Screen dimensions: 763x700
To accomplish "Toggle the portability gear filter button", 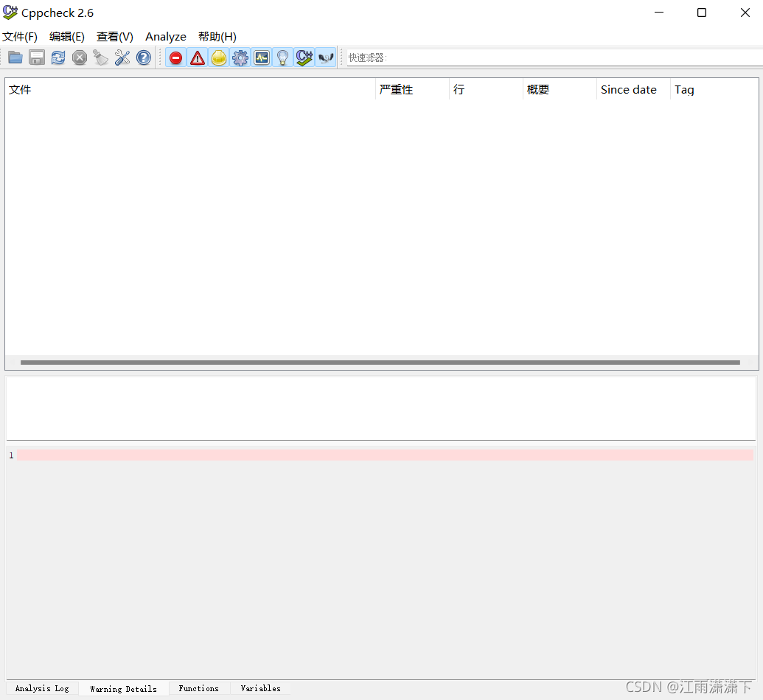I will 240,58.
